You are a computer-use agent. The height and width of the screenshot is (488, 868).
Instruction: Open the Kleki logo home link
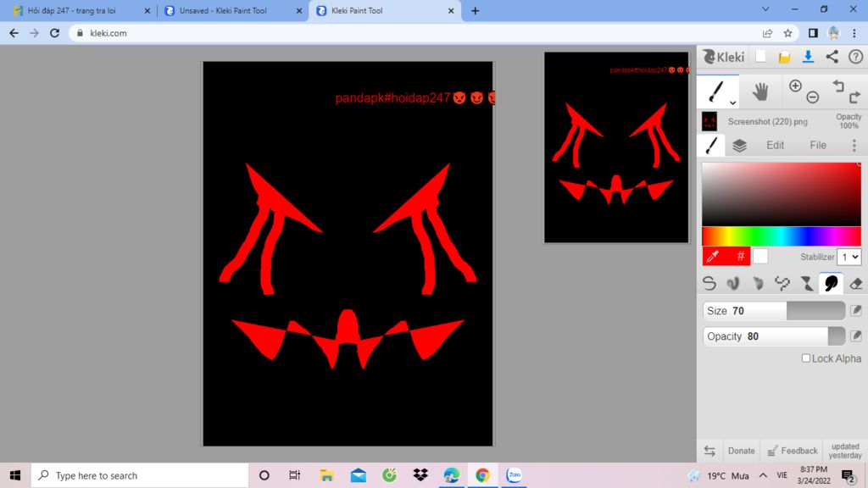pos(724,57)
